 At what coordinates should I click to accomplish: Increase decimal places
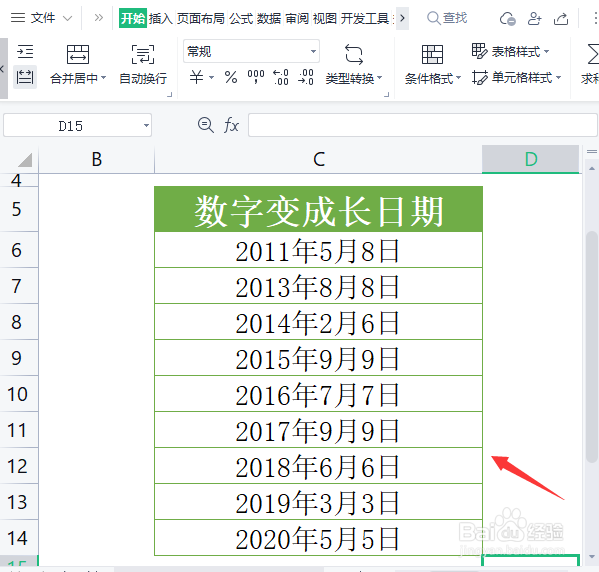point(281,77)
